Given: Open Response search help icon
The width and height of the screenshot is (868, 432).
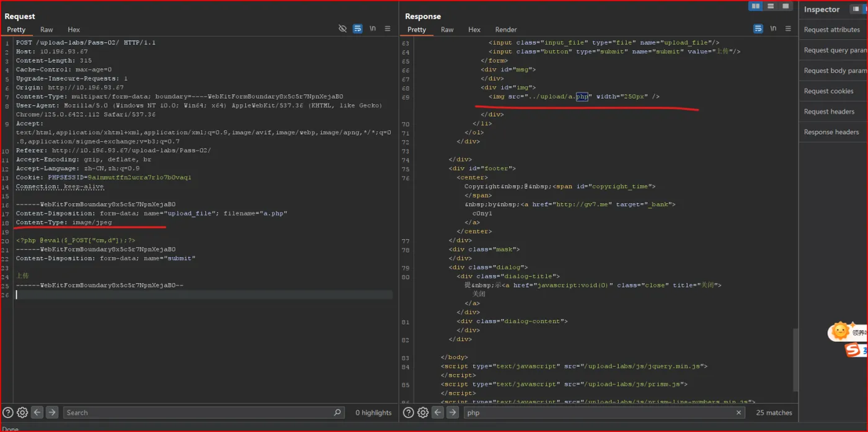Looking at the screenshot, I should pyautogui.click(x=409, y=412).
